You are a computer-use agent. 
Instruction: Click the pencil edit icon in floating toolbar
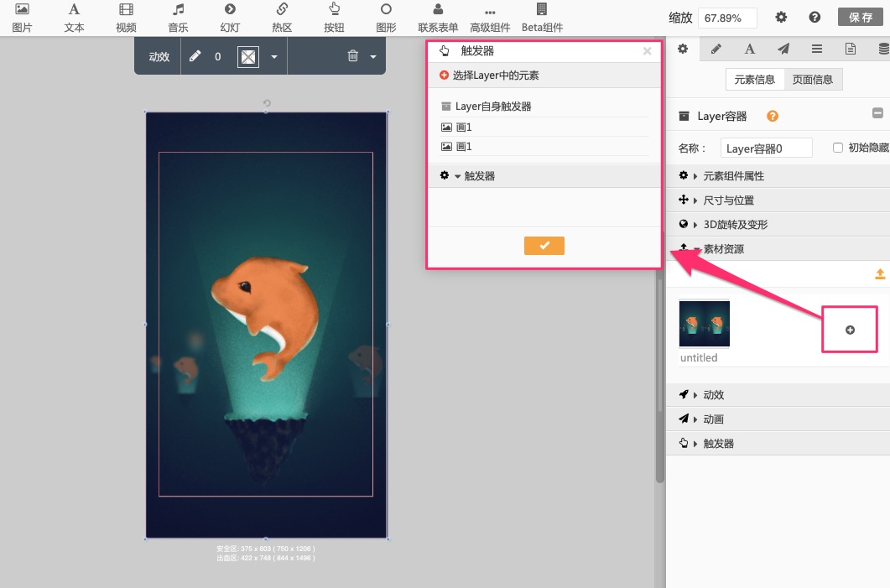coord(195,55)
